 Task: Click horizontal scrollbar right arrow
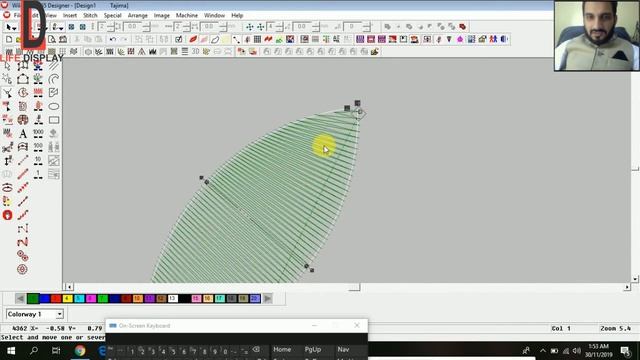627,287
